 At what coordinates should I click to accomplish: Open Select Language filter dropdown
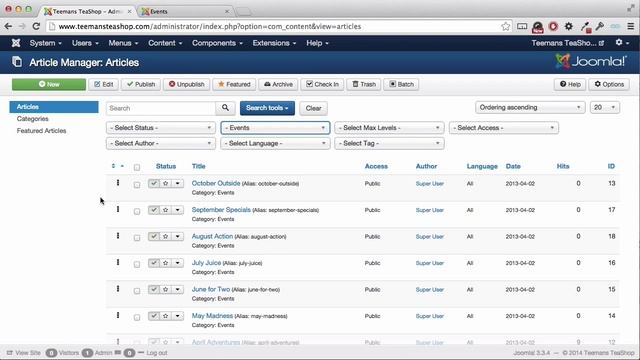[275, 143]
